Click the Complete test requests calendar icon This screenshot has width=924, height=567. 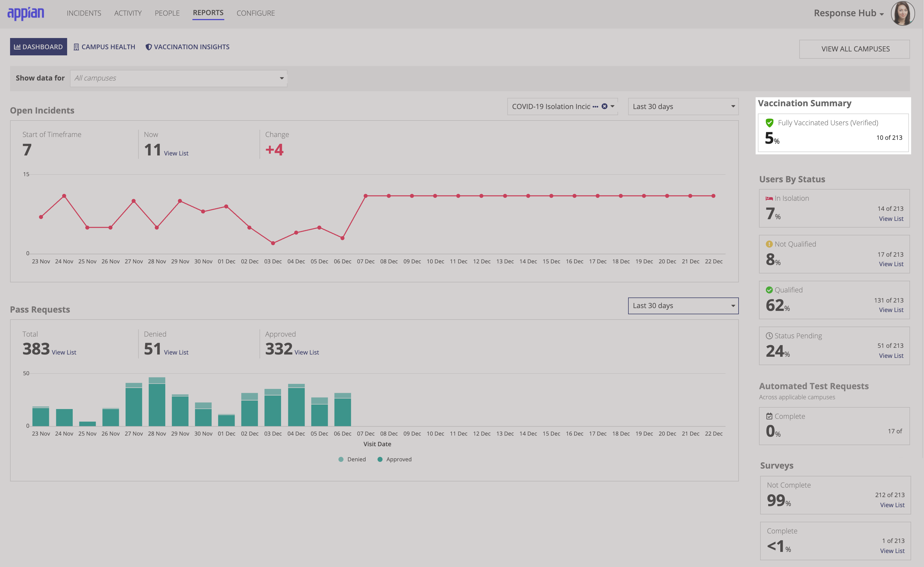click(769, 416)
